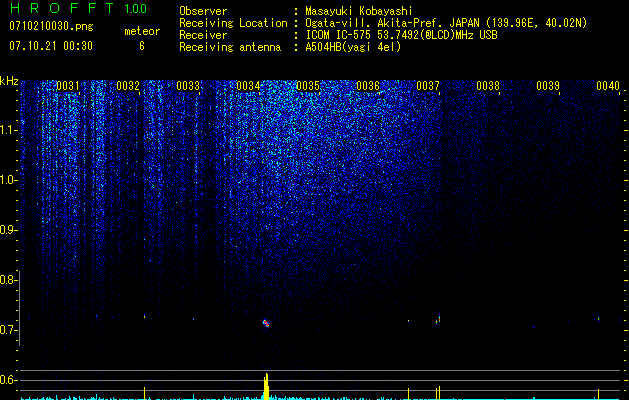
Task: Click time marker 0038
Action: coord(488,86)
